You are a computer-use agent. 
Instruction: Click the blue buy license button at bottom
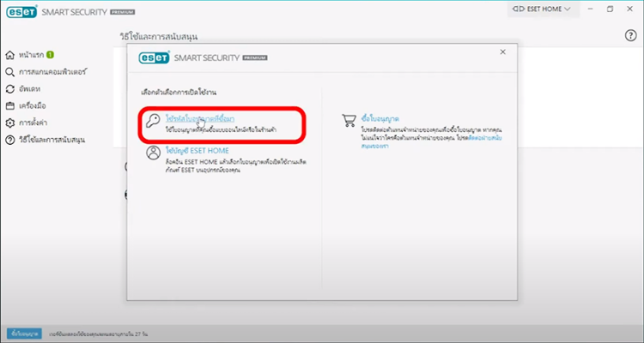pyautogui.click(x=24, y=334)
